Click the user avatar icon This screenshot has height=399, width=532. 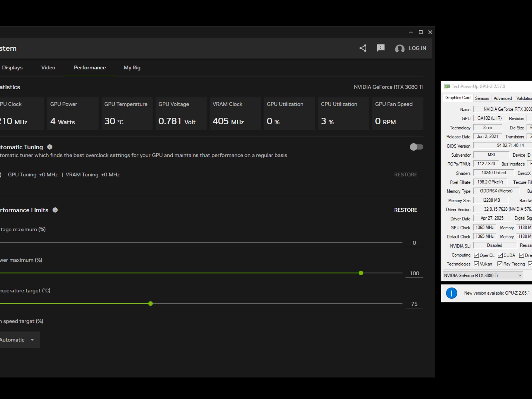click(x=400, y=48)
